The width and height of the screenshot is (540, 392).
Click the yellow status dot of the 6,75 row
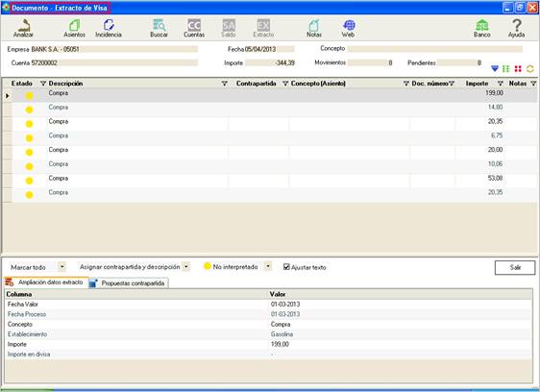coord(29,138)
